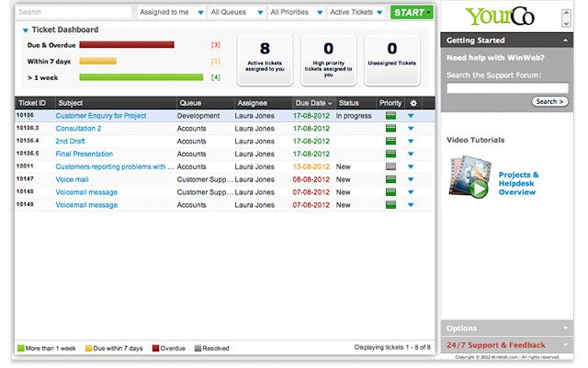The image size is (588, 368).
Task: Open action arrow for ticket 10147
Action: coord(411,180)
